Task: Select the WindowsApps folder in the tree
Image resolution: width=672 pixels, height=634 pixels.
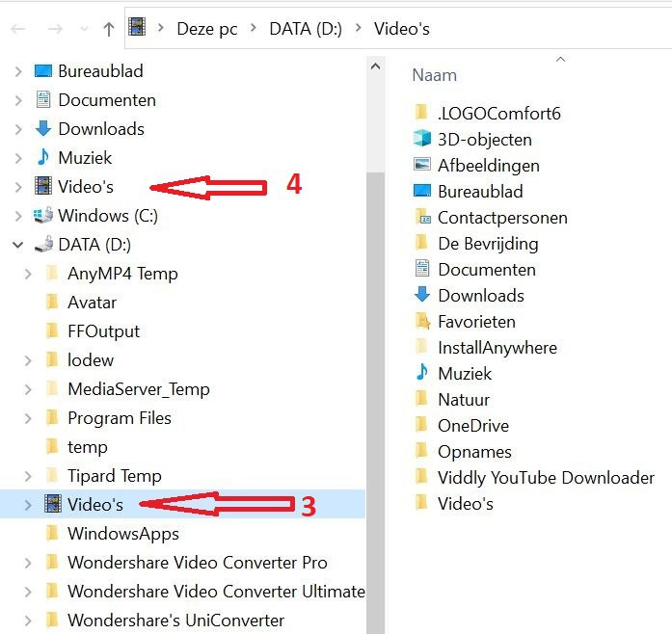Action: tap(123, 534)
